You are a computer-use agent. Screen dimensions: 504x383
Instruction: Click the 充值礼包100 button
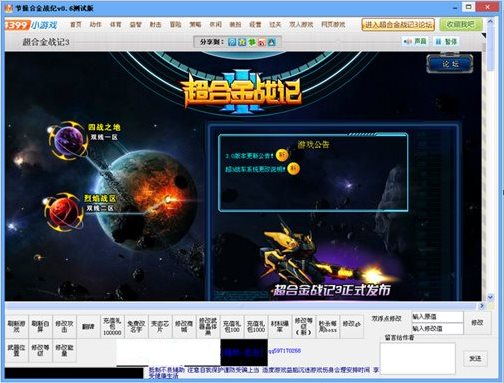pyautogui.click(x=232, y=327)
